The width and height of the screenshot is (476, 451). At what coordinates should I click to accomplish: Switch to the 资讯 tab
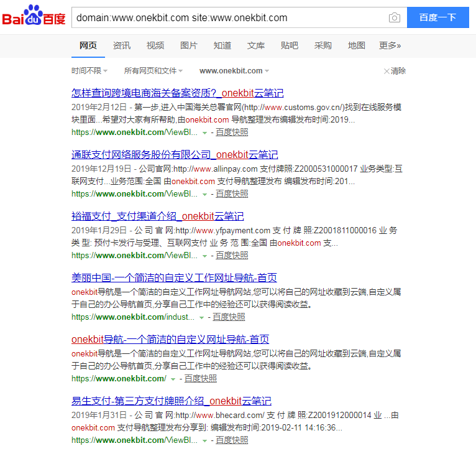122,45
